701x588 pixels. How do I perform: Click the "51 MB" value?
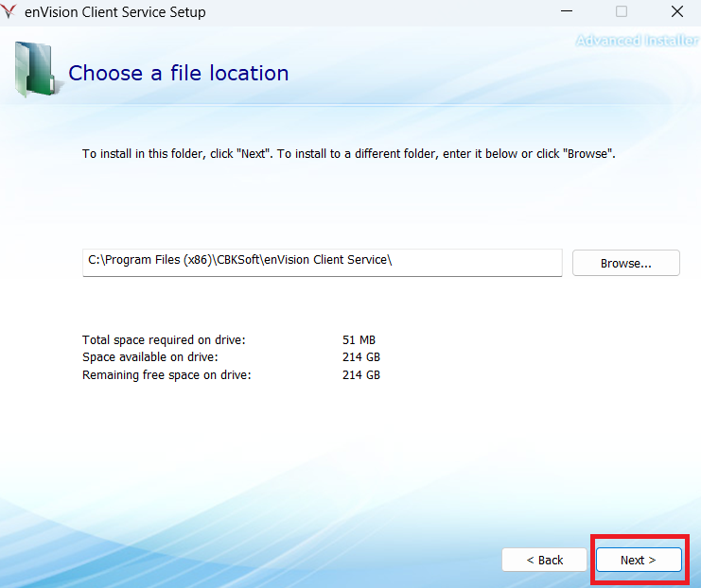point(359,340)
